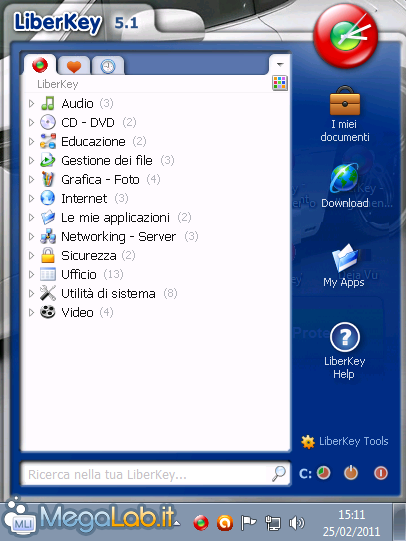Expand the Audio category

tap(31, 103)
